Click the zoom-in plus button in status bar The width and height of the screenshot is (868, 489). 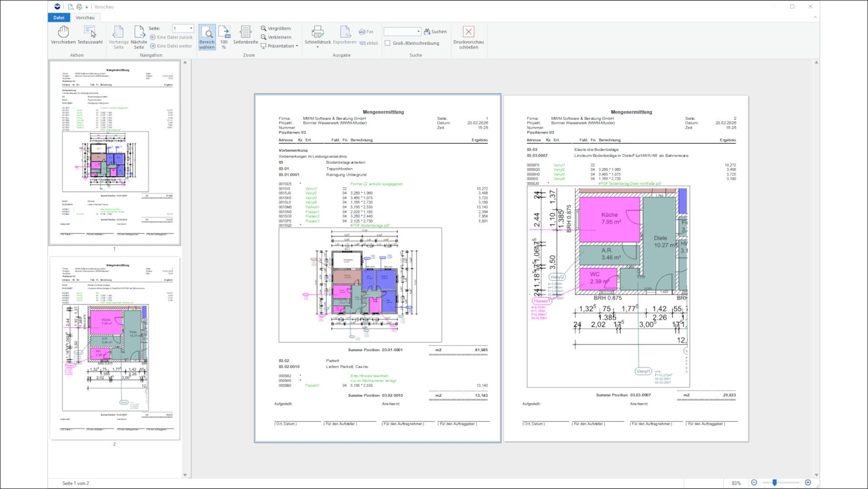click(808, 483)
